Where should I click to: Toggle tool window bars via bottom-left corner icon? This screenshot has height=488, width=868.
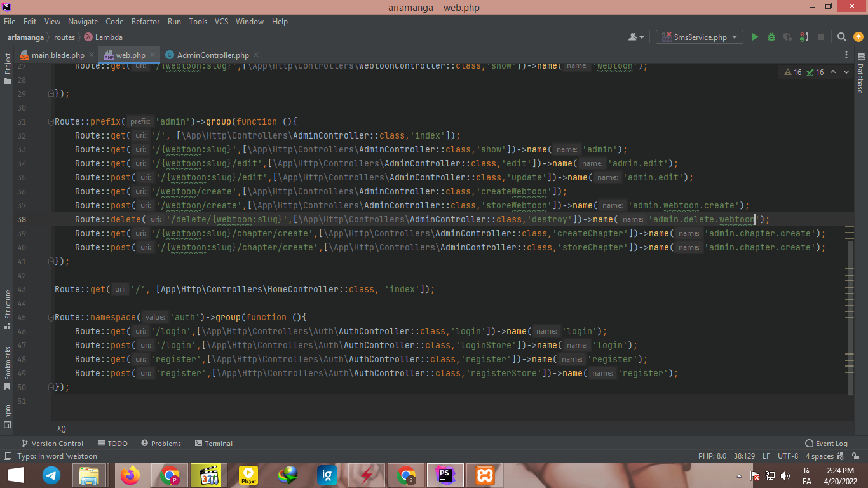coord(8,456)
